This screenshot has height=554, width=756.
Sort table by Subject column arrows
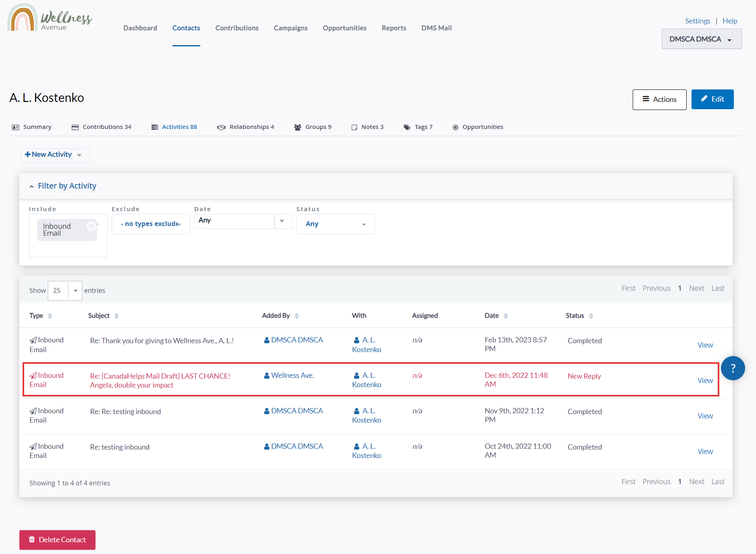pyautogui.click(x=116, y=316)
